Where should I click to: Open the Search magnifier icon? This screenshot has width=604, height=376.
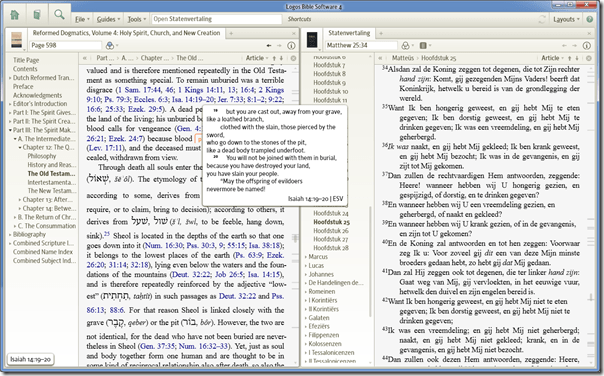(59, 15)
